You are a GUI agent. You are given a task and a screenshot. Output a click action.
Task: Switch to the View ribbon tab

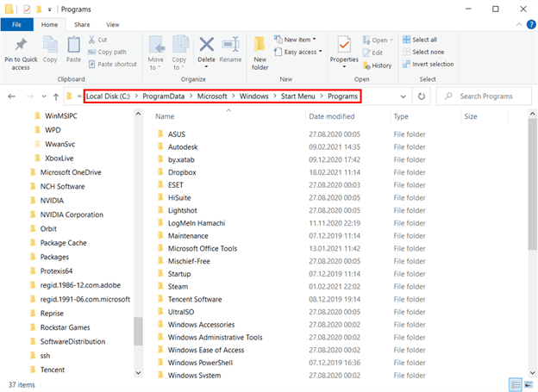pos(113,25)
